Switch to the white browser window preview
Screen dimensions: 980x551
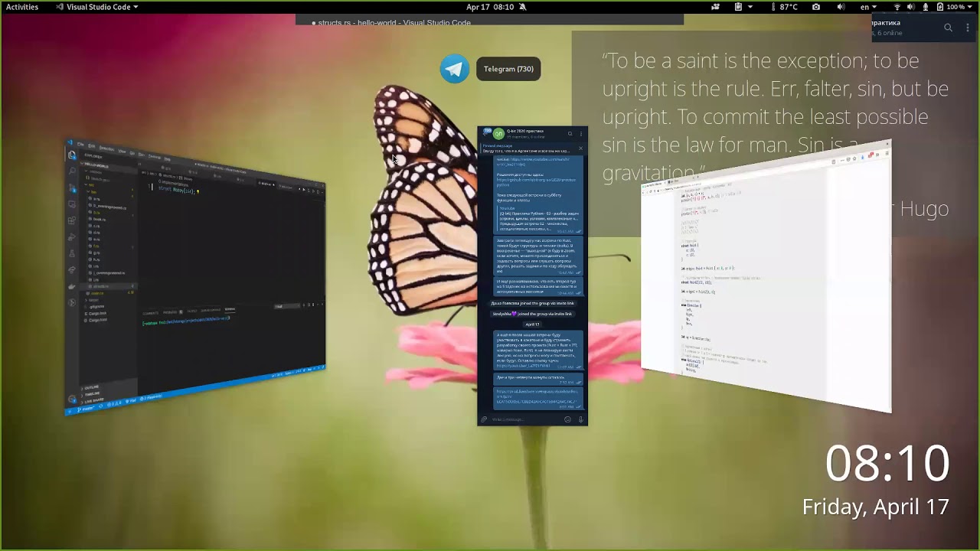(766, 275)
